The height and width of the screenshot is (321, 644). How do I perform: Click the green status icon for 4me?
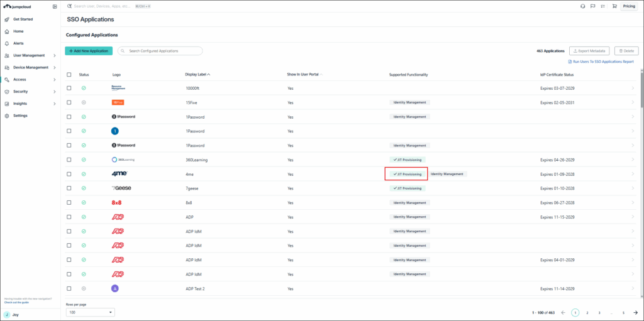(84, 174)
